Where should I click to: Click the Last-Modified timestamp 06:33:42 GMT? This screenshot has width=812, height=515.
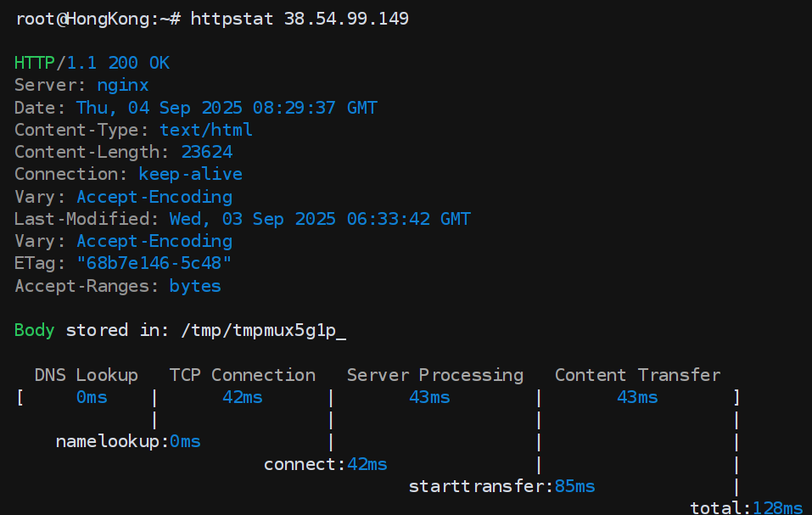408,219
